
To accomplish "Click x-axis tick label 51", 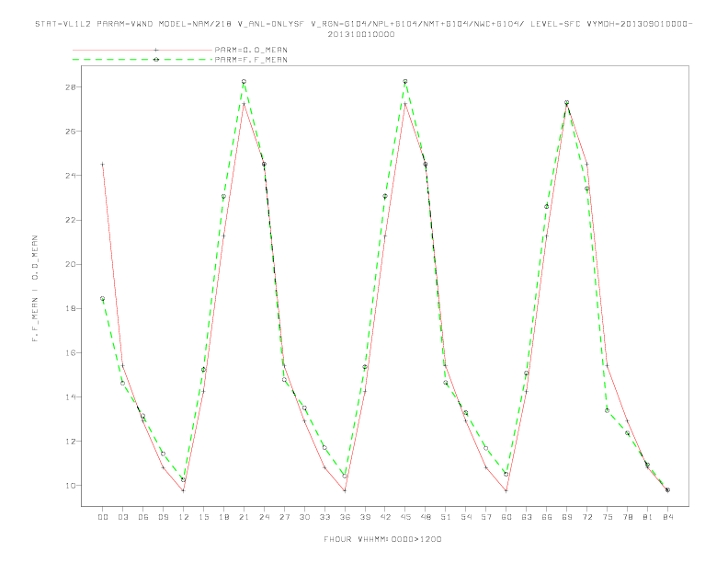I will tap(446, 517).
